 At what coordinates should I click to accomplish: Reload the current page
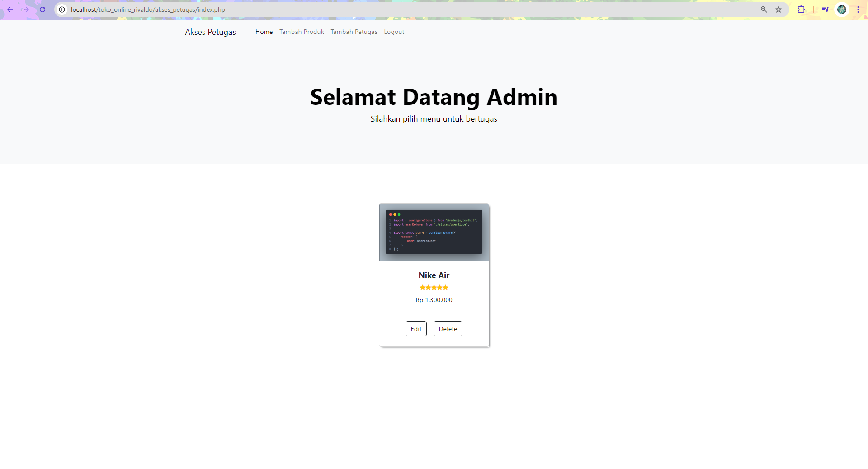[x=42, y=9]
